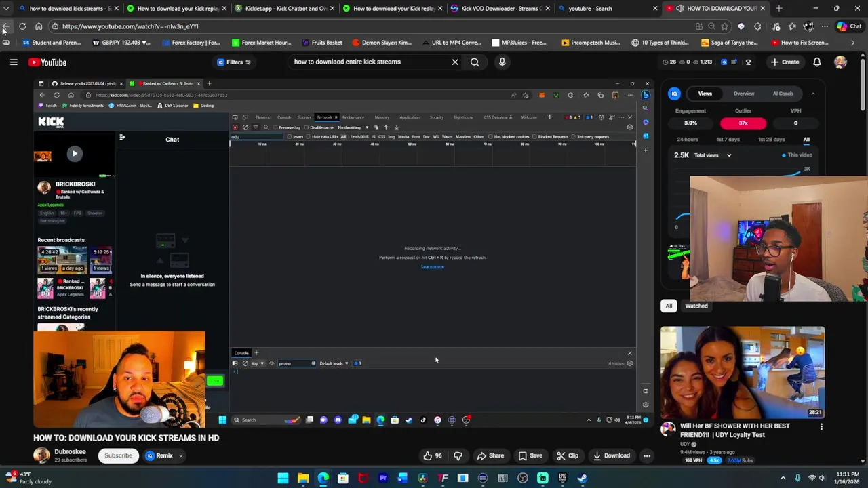
Task: Click the vidIQ logo in the stats panel
Action: [x=674, y=94]
